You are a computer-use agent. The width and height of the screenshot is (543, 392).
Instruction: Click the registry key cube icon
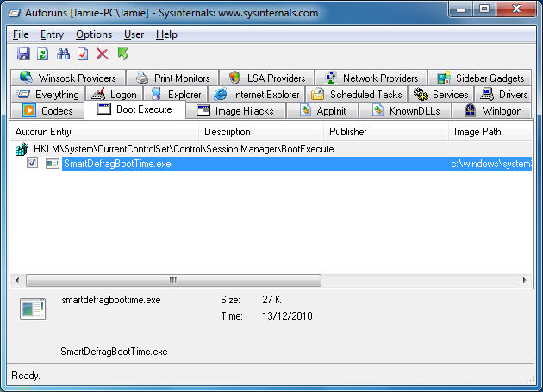click(x=22, y=149)
